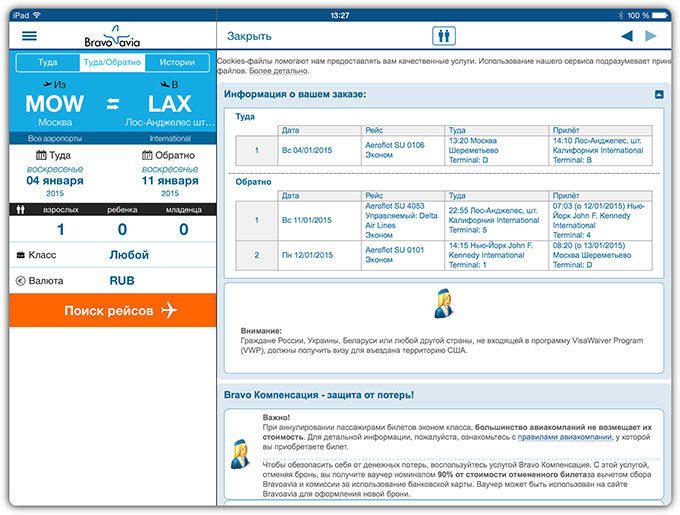680x515 pixels.
Task: Tap the 13:20 Москва Шереметьево departure cell
Action: click(497, 150)
